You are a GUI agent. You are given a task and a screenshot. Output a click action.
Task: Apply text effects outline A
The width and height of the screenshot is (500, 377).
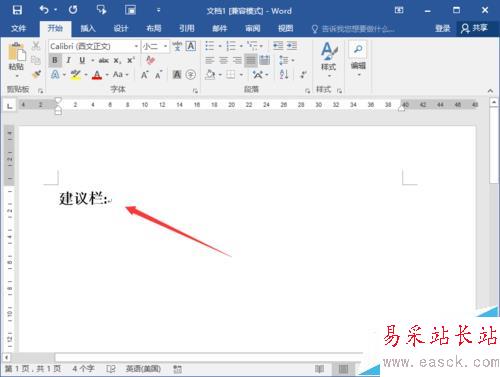click(55, 74)
